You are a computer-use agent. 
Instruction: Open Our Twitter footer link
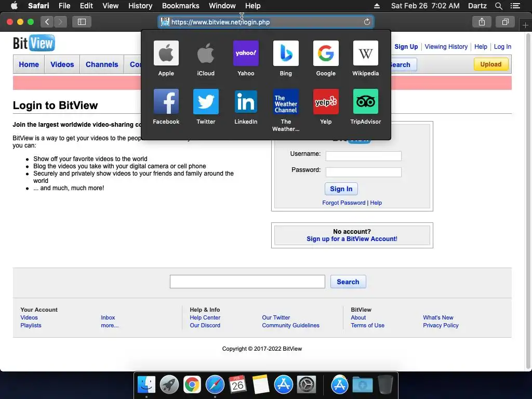tap(276, 317)
